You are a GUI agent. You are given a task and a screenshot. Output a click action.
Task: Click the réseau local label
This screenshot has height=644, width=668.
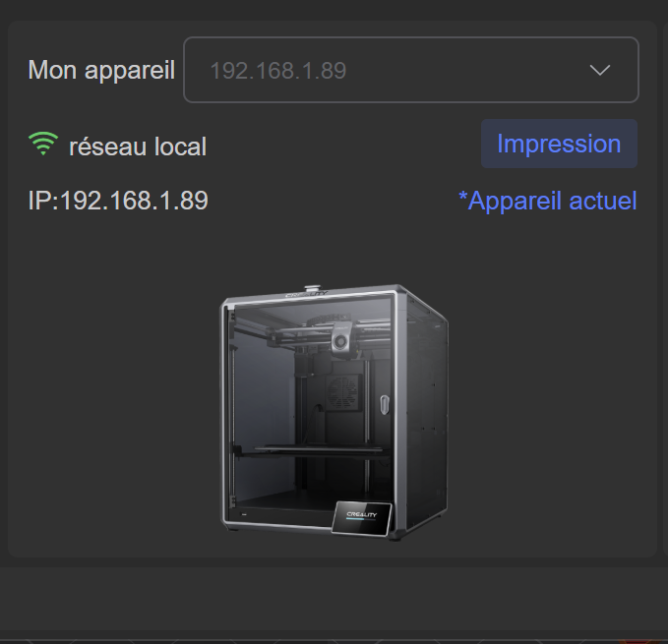tap(138, 146)
